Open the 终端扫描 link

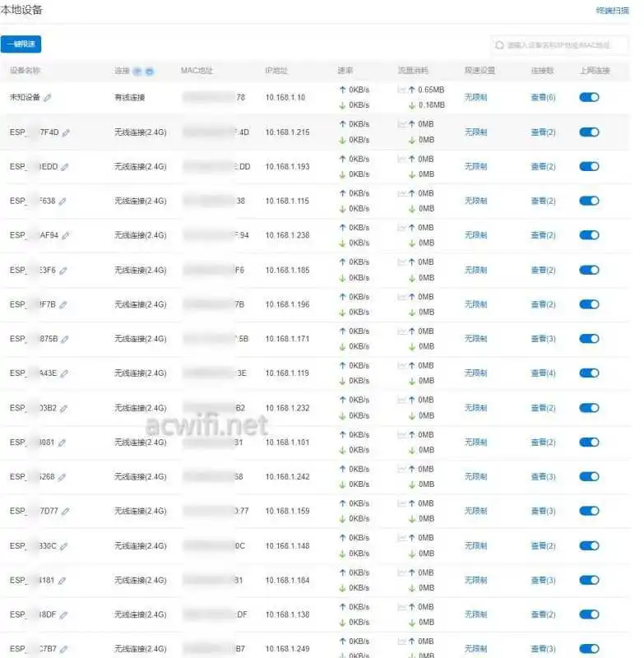(612, 11)
